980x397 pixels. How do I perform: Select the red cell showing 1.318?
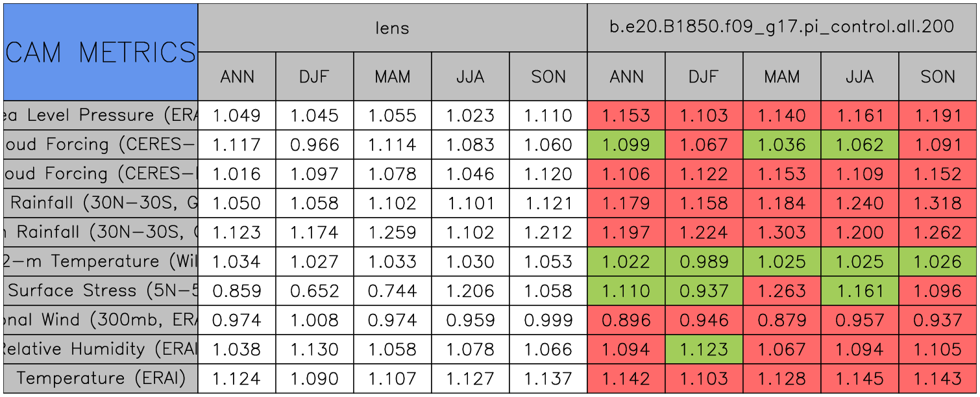938,203
